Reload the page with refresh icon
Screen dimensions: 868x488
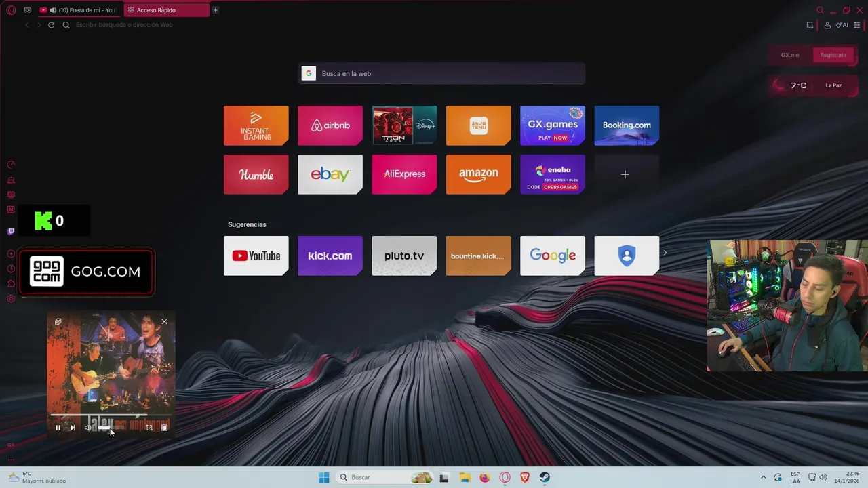click(x=51, y=25)
